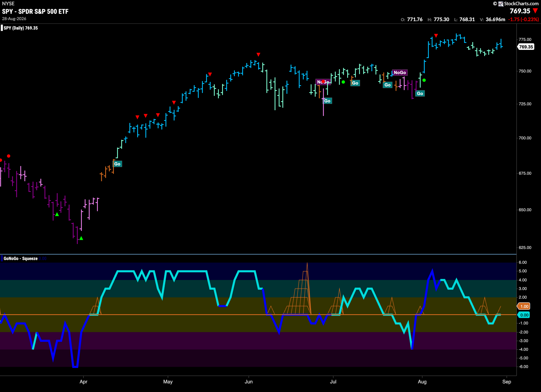Click the SPY (Daily) 769.35 legend
541x392 pixels.
(21, 28)
